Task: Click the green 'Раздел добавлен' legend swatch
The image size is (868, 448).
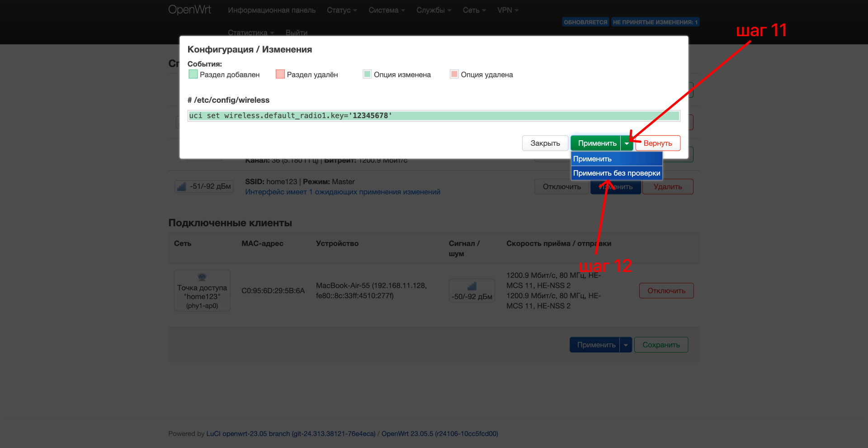Action: coord(193,74)
